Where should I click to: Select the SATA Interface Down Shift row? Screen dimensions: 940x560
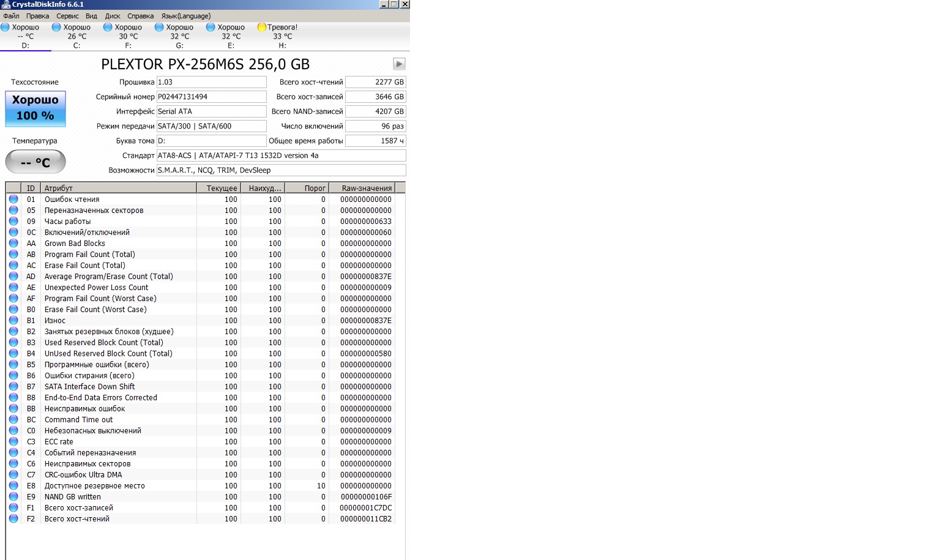pyautogui.click(x=89, y=387)
